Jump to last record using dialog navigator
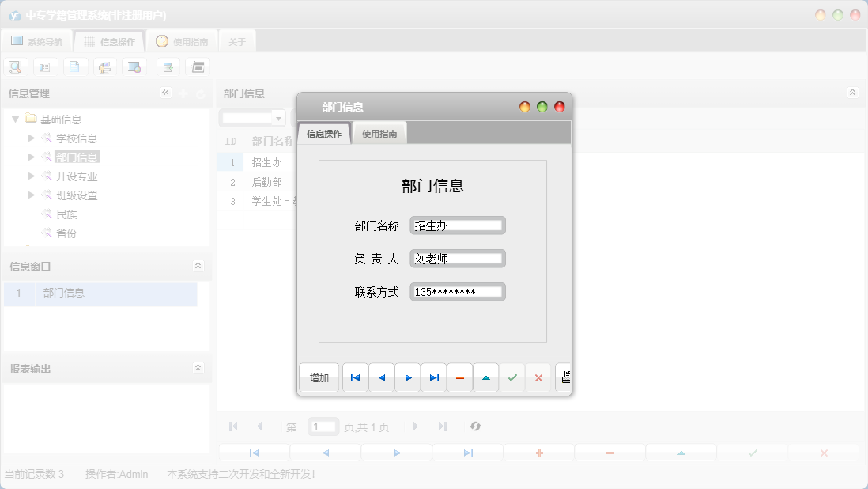The height and width of the screenshot is (489, 868). 433,377
